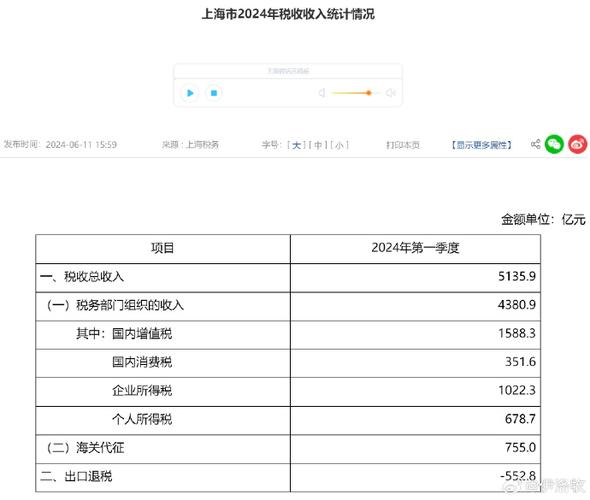Select the 企业所得税 row label
Screen dimensions: 590x500
(142, 391)
